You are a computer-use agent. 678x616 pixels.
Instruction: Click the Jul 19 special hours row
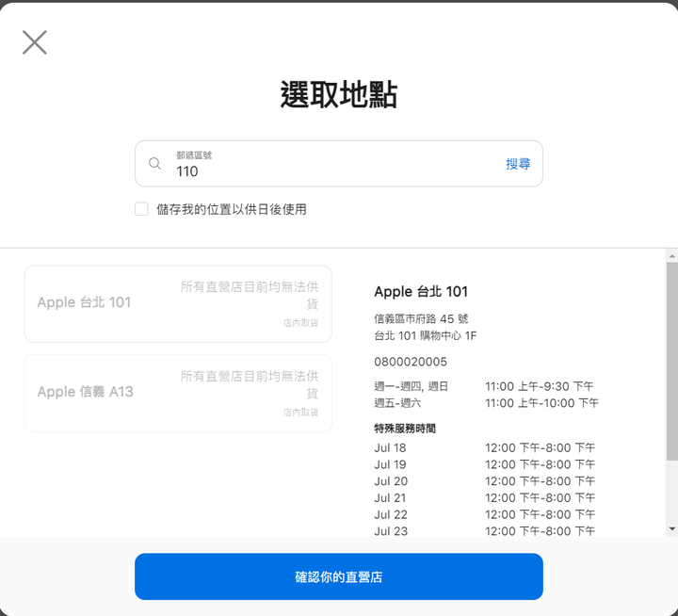(x=484, y=464)
